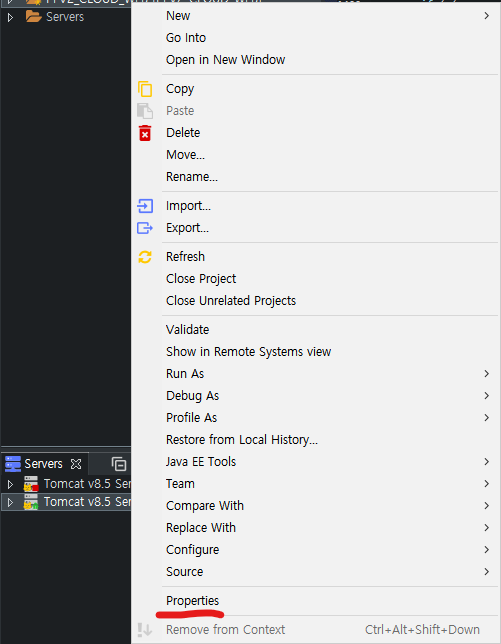501x644 pixels.
Task: Click the Servers view tab icon
Action: click(x=13, y=464)
